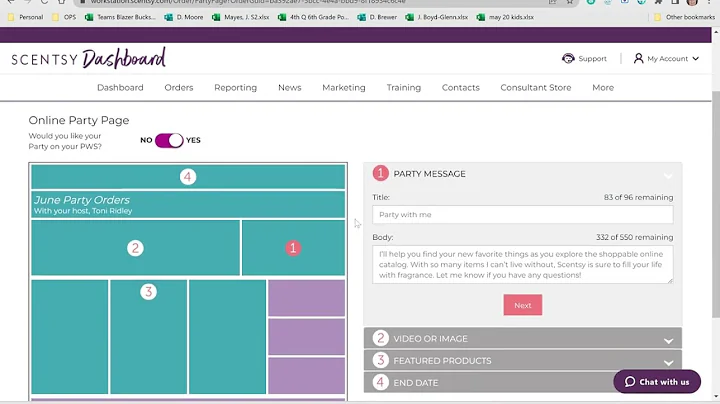Open J. Boyd-Glenn.xlsx bookmark
This screenshot has width=720, height=404.
point(437,17)
